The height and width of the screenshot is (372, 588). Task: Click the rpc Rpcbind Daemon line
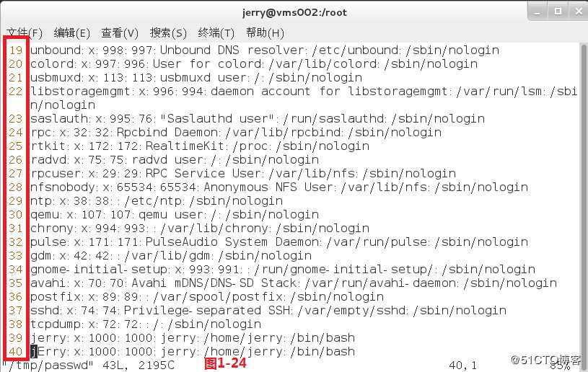click(x=236, y=132)
